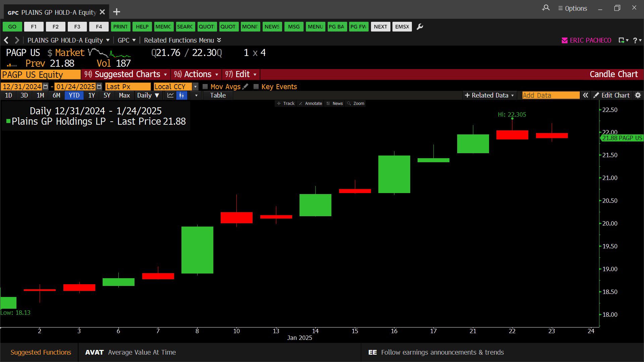Open chart settings gear icon

638,96
